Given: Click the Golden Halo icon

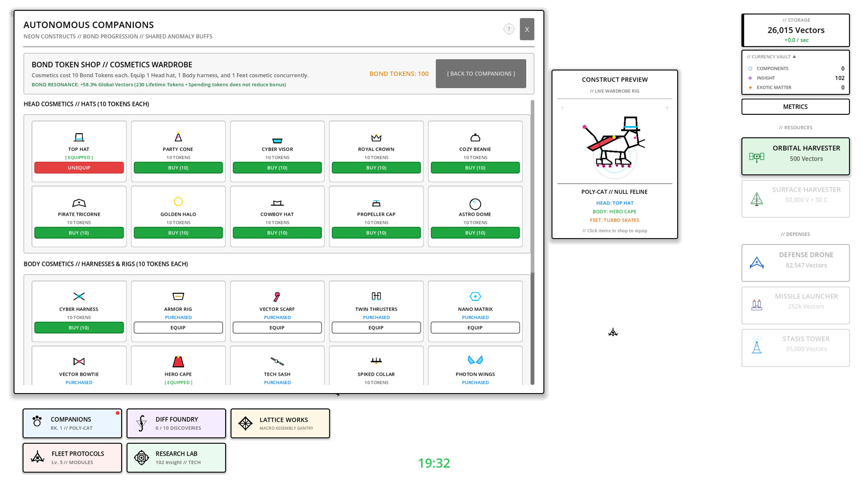Looking at the screenshot, I should point(178,202).
